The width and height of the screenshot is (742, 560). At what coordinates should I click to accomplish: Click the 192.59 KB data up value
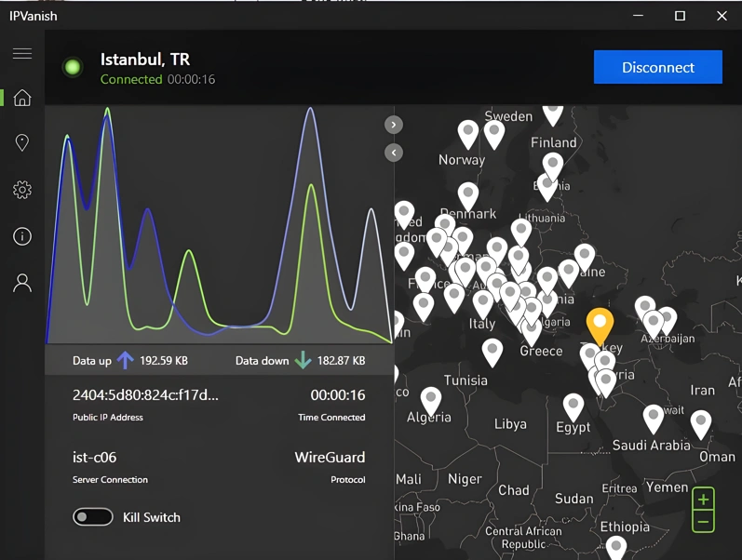(x=164, y=360)
